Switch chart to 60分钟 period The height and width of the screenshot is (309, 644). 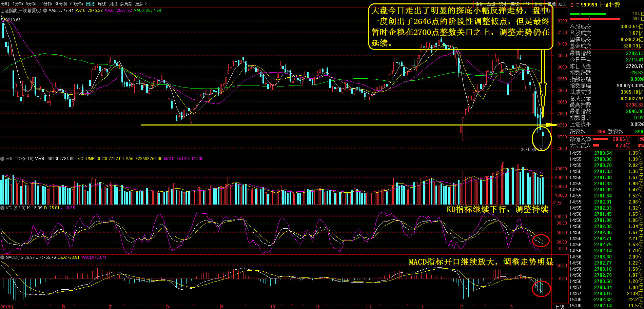(77, 4)
